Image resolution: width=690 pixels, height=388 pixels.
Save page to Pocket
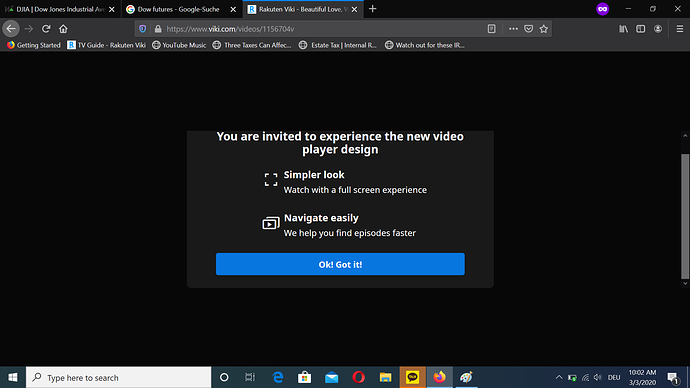[529, 29]
